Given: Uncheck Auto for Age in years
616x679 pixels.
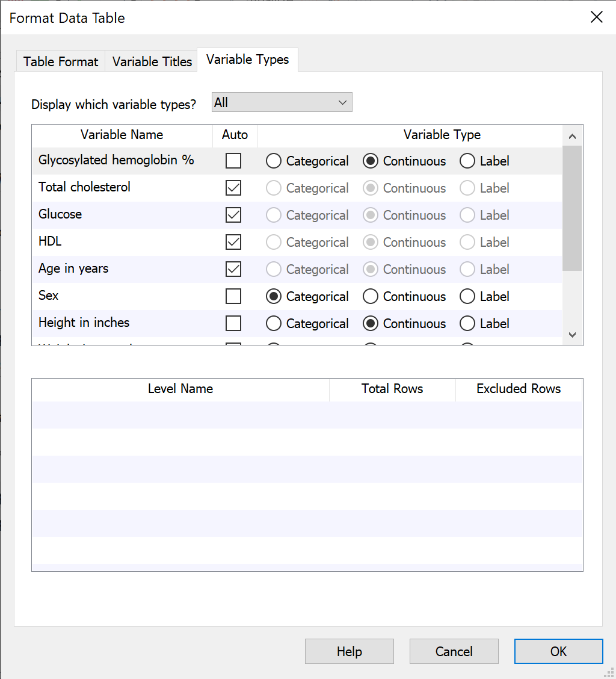Looking at the screenshot, I should point(233,269).
